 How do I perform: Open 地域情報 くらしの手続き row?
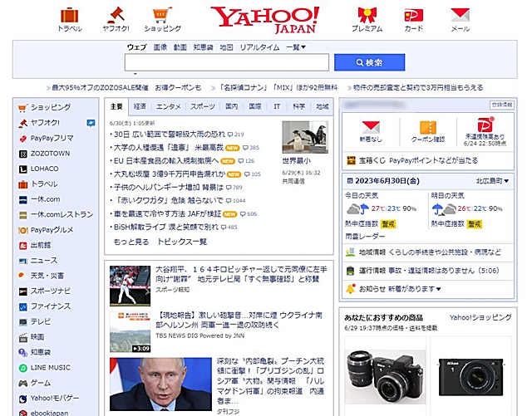tap(428, 252)
